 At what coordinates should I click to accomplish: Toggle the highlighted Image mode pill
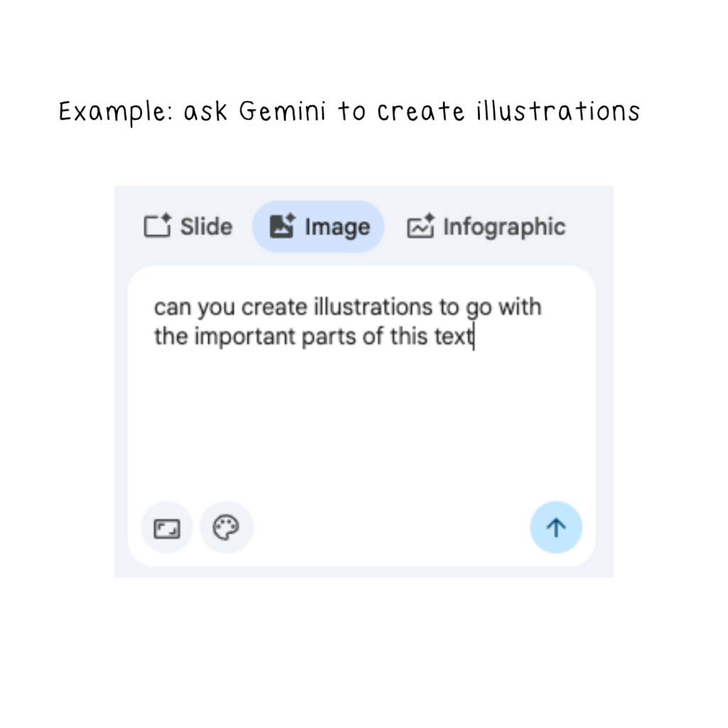pos(318,226)
